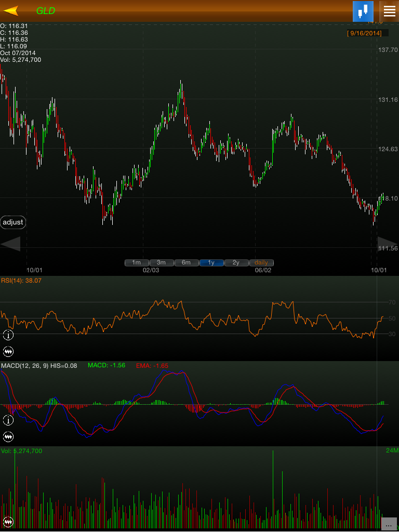Viewport: 399px width, 532px height.
Task: Select the 3m time range
Action: [x=161, y=262]
